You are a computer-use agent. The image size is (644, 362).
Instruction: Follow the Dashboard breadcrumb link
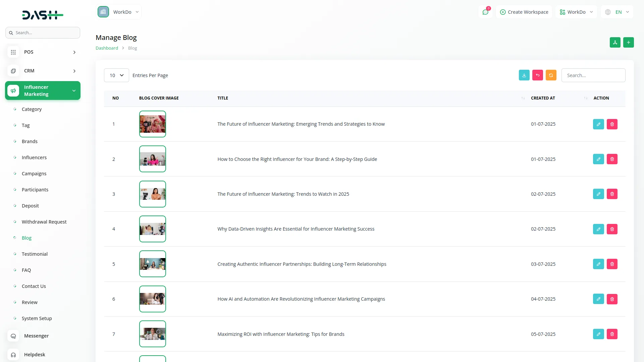pyautogui.click(x=107, y=48)
